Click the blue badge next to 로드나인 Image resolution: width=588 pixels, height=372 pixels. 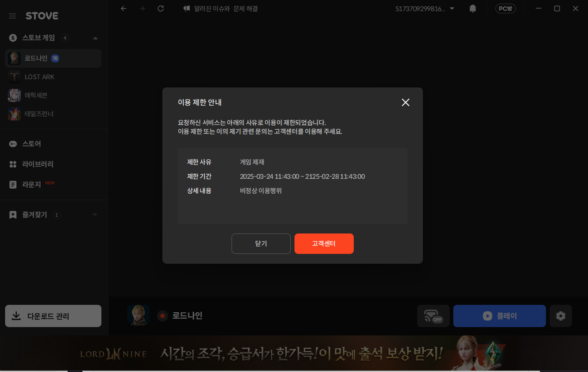(55, 58)
